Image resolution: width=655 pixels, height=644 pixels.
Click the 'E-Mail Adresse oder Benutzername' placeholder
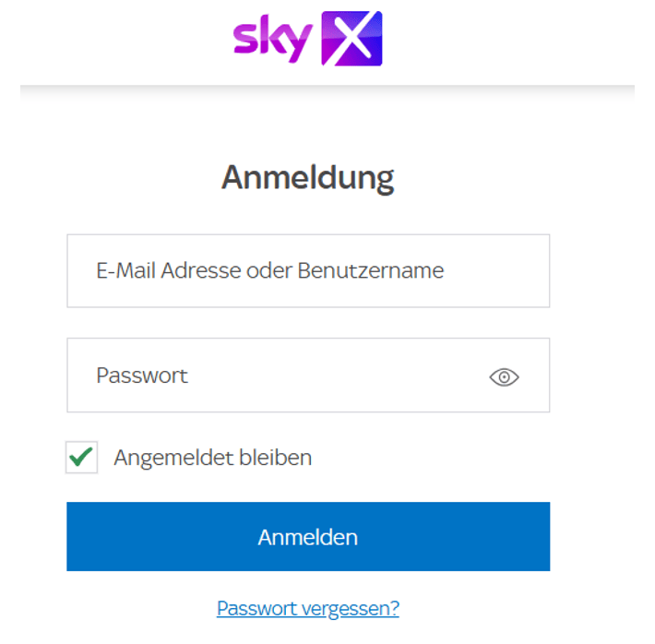[269, 270]
